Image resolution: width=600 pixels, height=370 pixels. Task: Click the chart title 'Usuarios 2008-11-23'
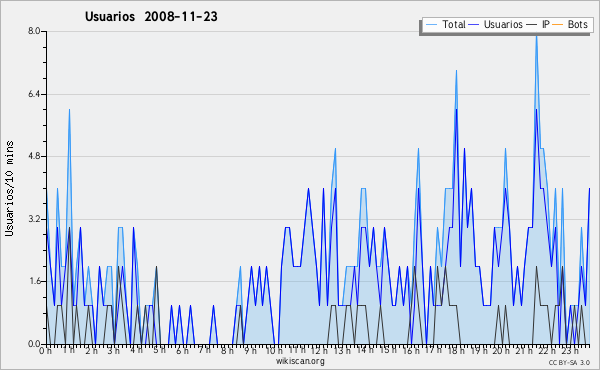pyautogui.click(x=151, y=17)
